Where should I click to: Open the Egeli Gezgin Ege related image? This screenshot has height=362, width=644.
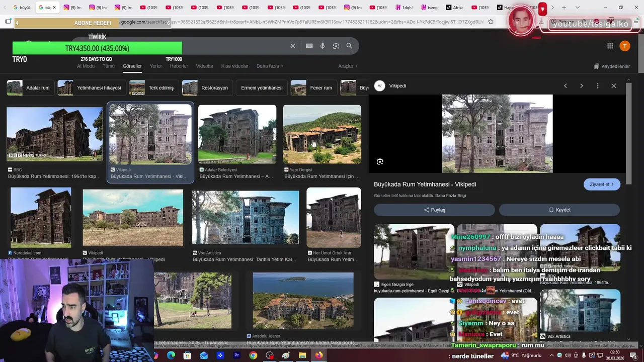coord(414,251)
